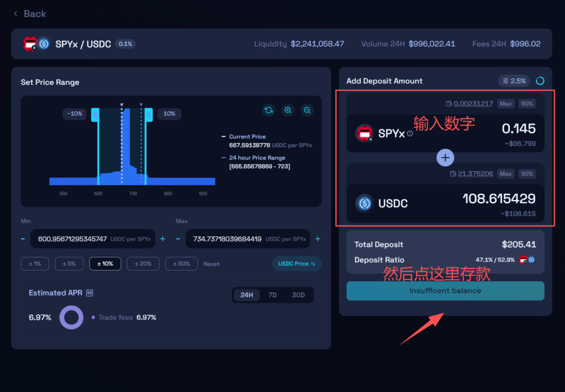Zoom in on the liquidity chart
565x392 pixels.
click(x=288, y=110)
